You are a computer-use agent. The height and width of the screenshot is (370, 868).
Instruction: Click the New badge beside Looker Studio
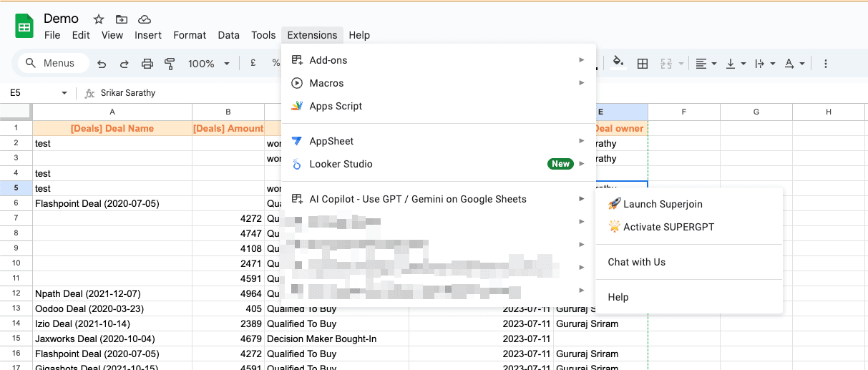tap(561, 164)
